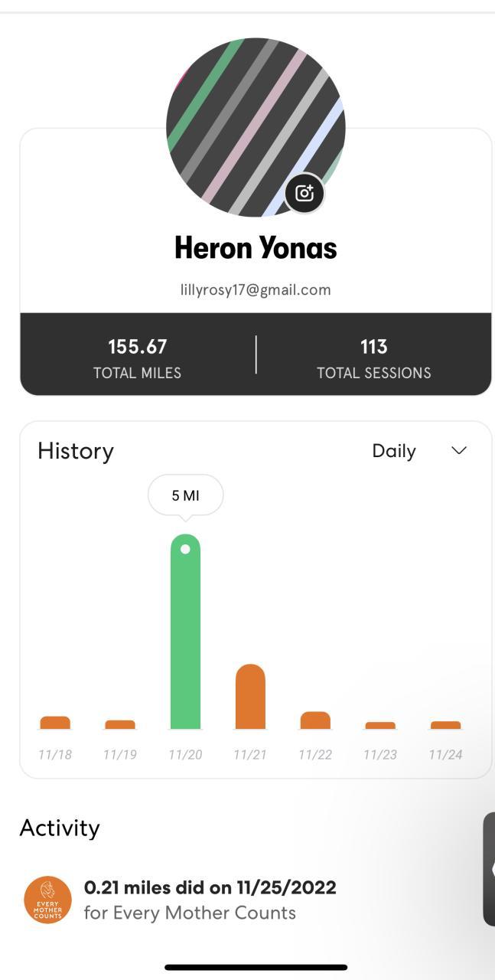Select the orange 11/21 history bar

tap(250, 697)
